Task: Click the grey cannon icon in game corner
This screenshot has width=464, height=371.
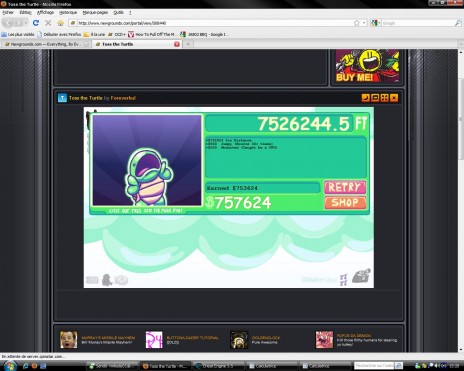Action: [362, 276]
